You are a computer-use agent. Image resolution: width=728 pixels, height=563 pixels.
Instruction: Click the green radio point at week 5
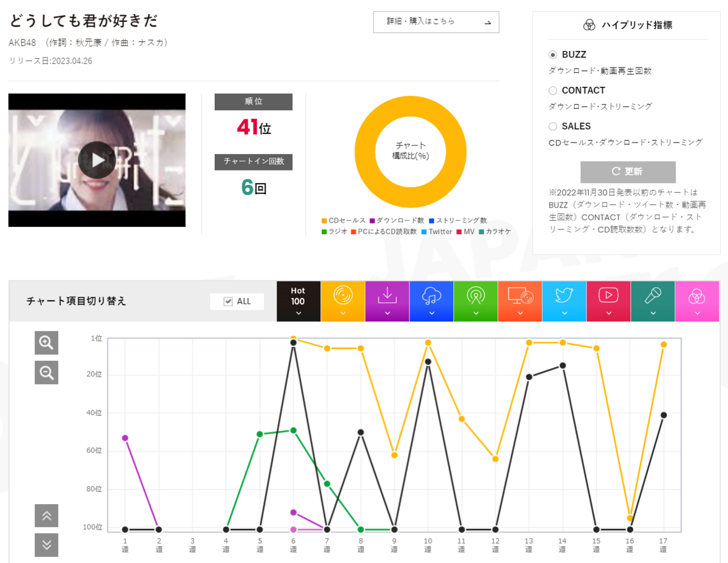(x=260, y=434)
